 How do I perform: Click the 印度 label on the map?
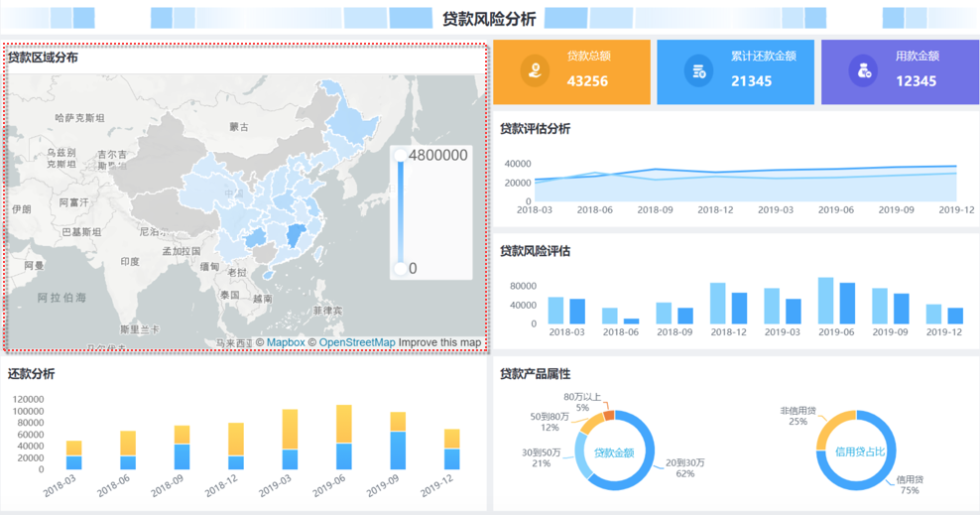click(130, 261)
